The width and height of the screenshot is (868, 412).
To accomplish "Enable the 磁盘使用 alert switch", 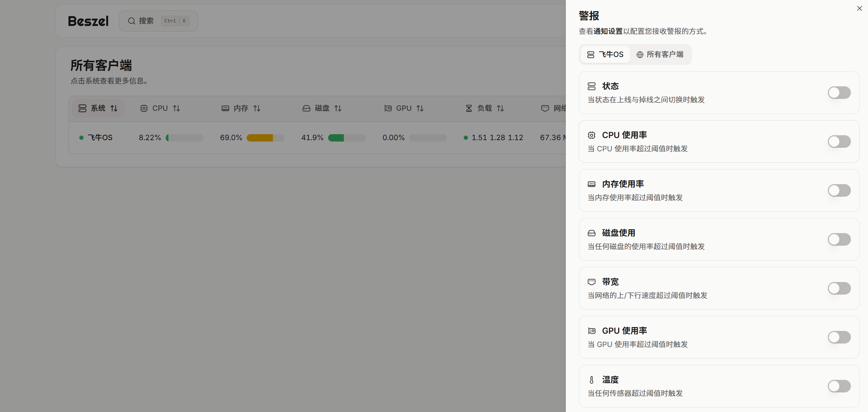I will pos(839,239).
